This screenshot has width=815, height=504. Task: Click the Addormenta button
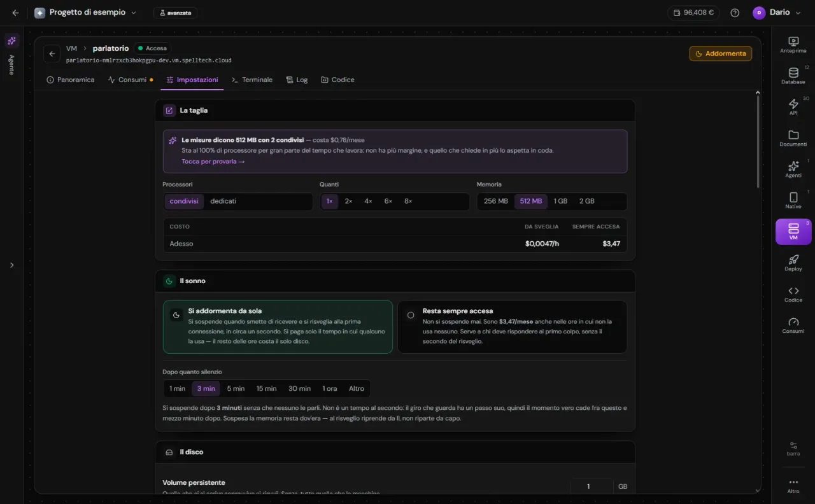coord(720,53)
